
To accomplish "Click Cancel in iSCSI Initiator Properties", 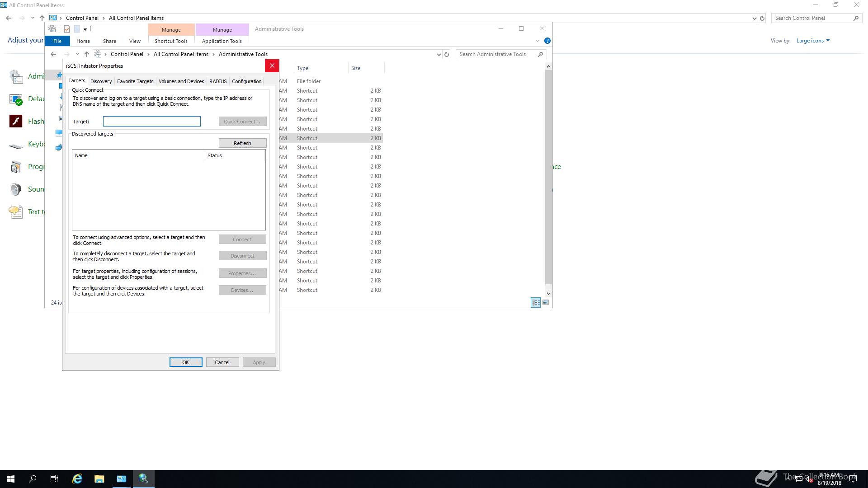I will (222, 362).
